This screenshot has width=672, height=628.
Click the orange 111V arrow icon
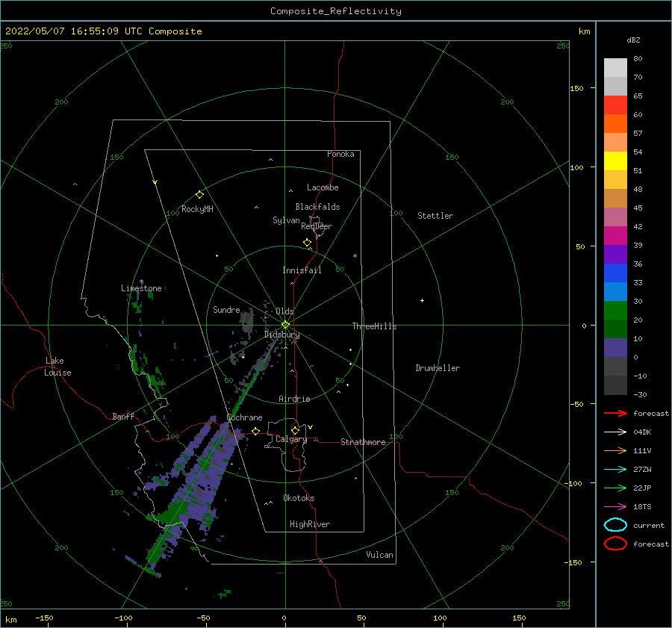coord(615,450)
